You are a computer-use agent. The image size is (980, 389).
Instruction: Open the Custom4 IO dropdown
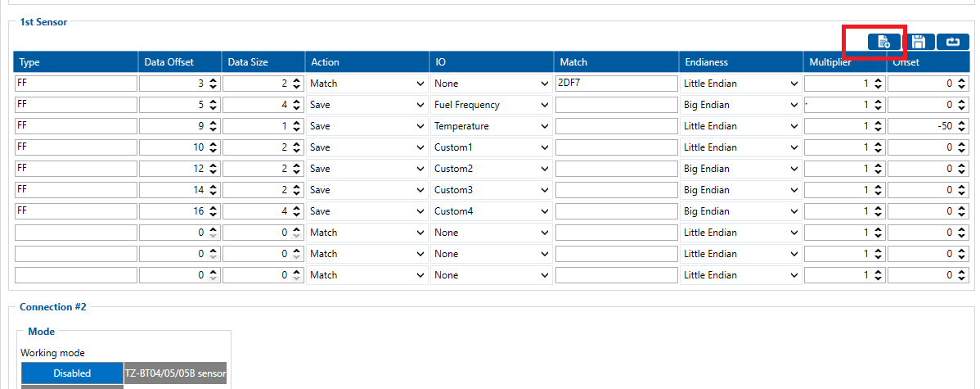coord(492,211)
